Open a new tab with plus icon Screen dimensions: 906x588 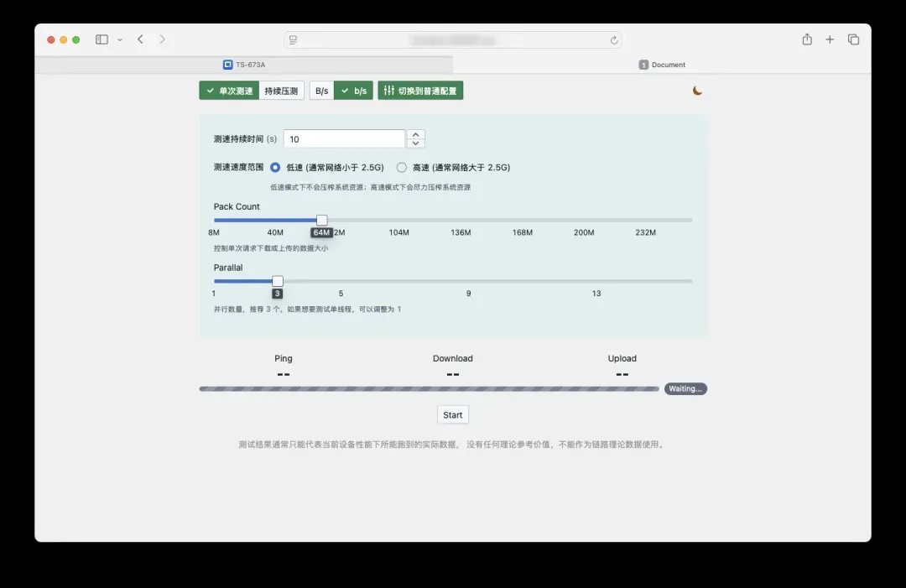[830, 39]
